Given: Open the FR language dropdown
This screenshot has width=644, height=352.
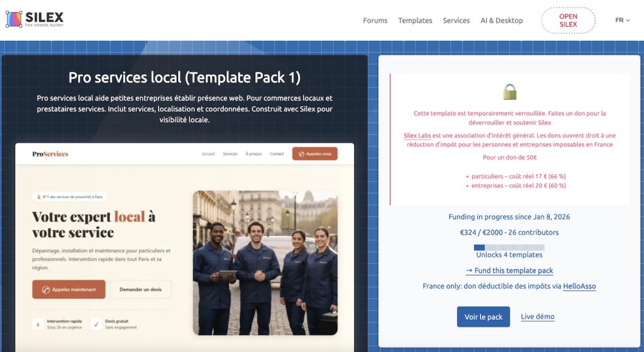Looking at the screenshot, I should 622,20.
